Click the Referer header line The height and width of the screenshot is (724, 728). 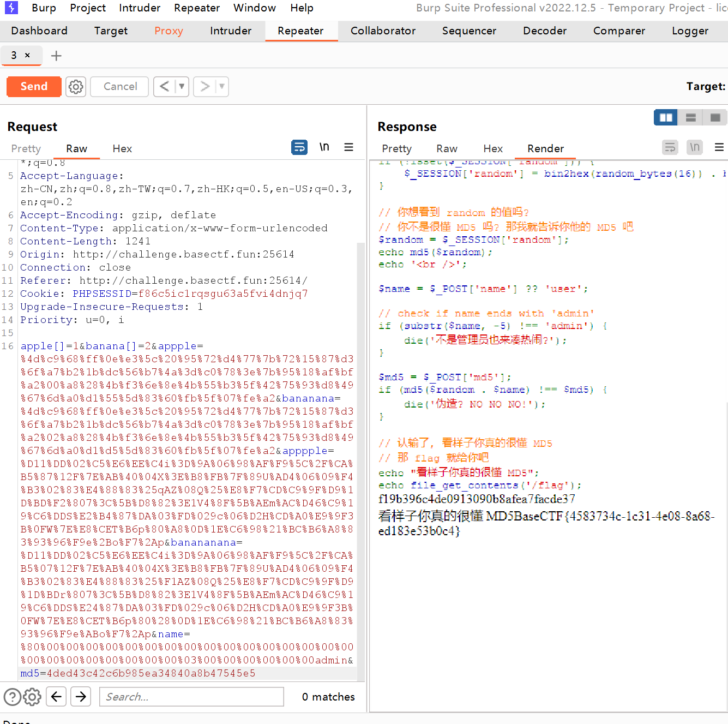164,280
